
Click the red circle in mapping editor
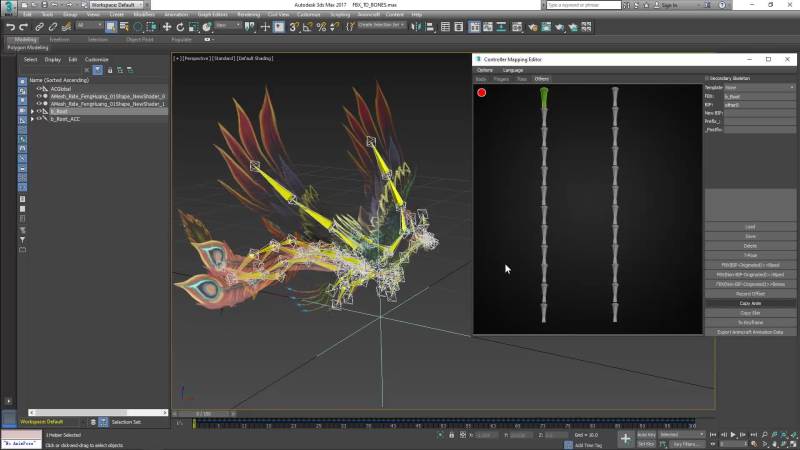[482, 93]
